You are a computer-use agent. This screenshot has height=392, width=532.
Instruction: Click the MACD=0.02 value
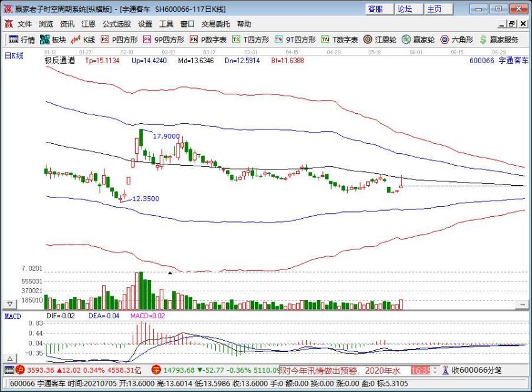point(148,316)
